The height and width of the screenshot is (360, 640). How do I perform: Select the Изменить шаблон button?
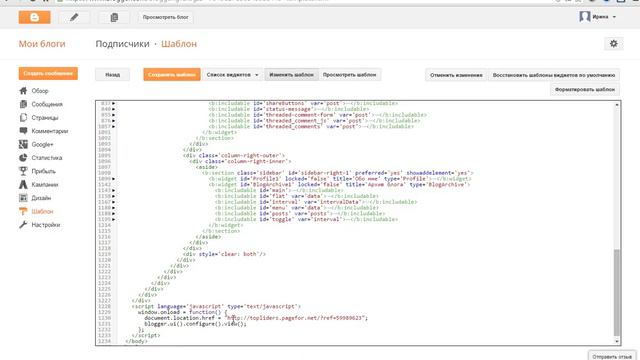coord(291,75)
